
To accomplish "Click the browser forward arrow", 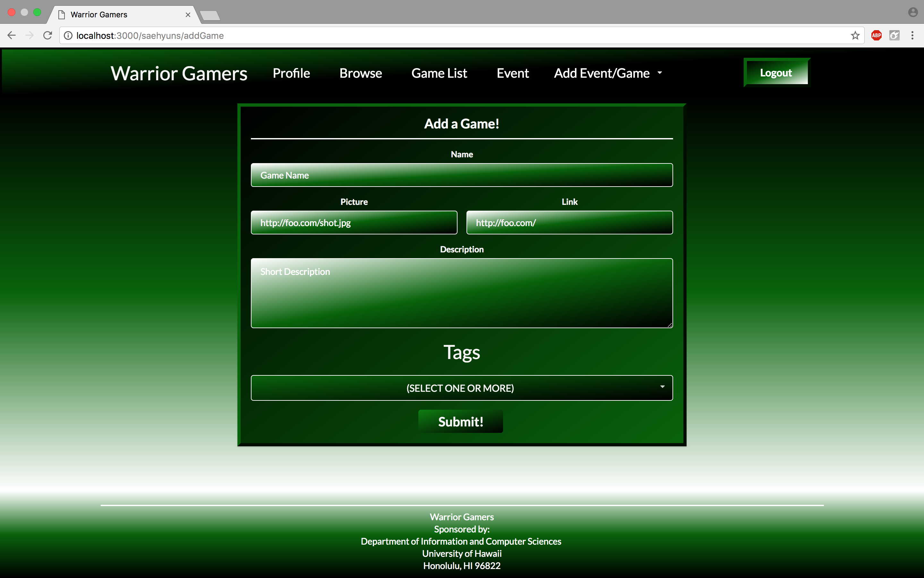I will (30, 36).
